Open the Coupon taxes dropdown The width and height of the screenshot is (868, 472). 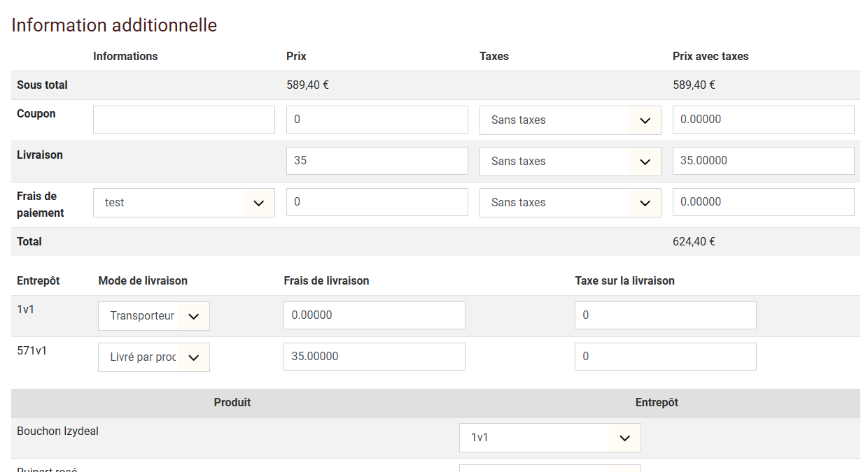click(570, 120)
